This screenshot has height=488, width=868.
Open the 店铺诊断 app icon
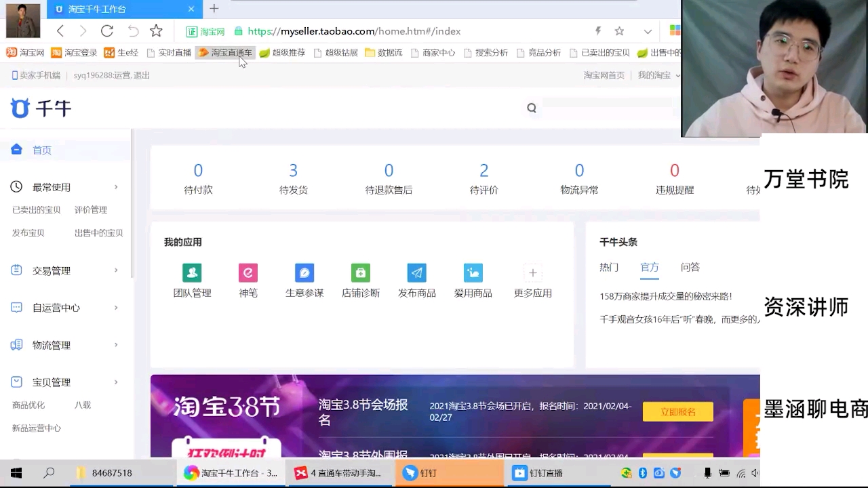click(x=361, y=272)
